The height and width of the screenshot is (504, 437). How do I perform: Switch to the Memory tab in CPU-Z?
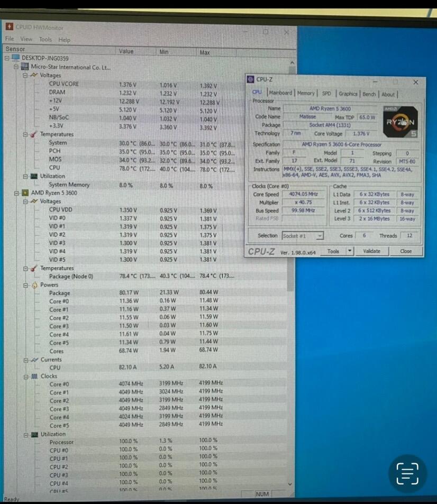[x=306, y=93]
